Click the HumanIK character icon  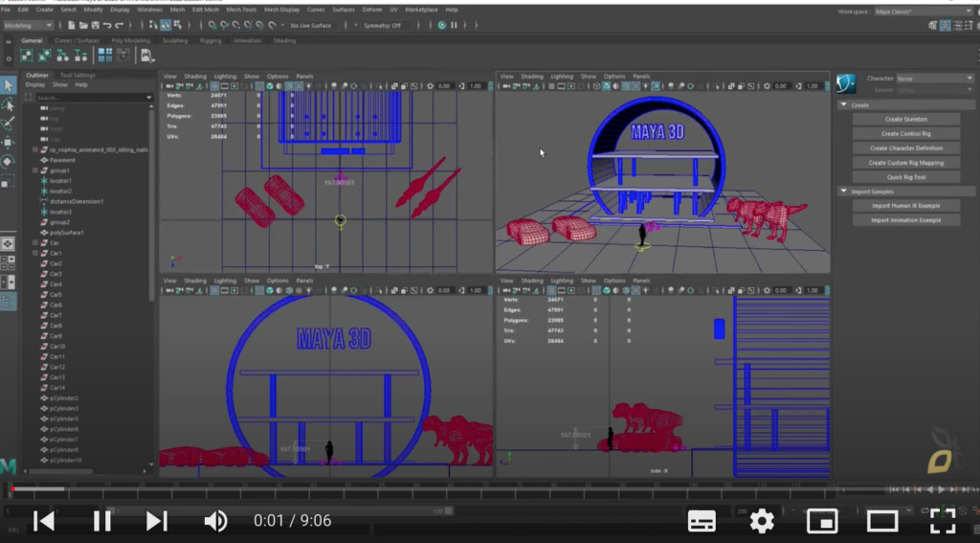tap(846, 83)
